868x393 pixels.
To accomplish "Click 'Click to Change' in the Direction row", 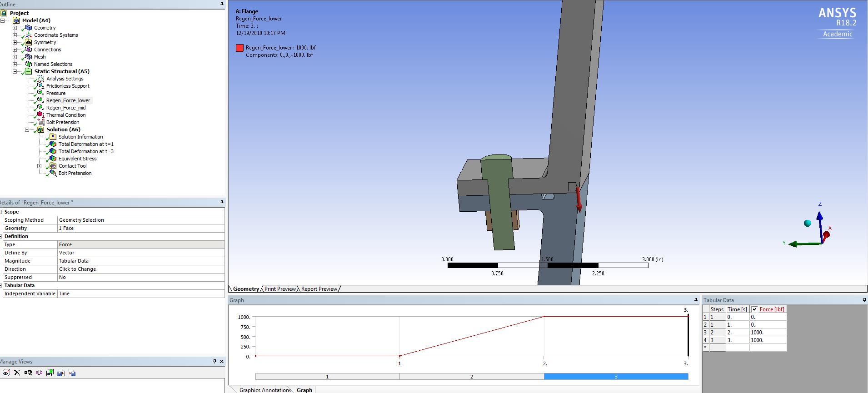I will point(77,269).
